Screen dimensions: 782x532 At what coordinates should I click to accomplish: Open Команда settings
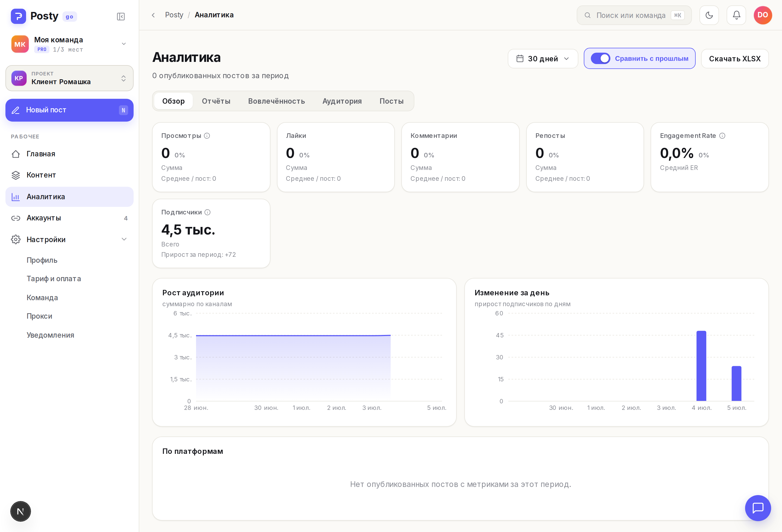click(x=42, y=298)
